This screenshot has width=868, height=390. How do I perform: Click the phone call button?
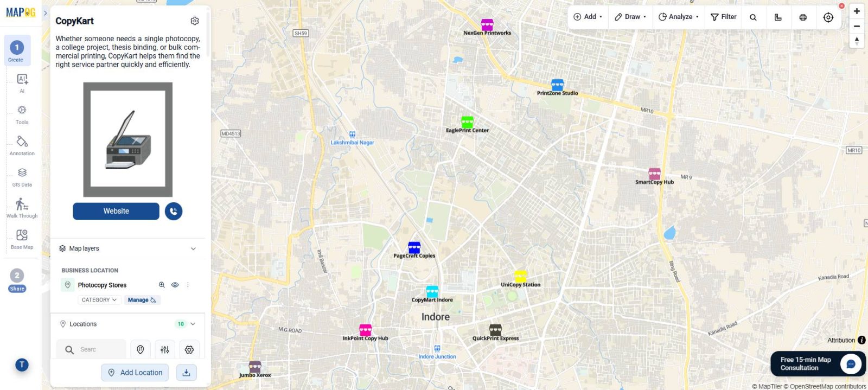[x=174, y=211]
